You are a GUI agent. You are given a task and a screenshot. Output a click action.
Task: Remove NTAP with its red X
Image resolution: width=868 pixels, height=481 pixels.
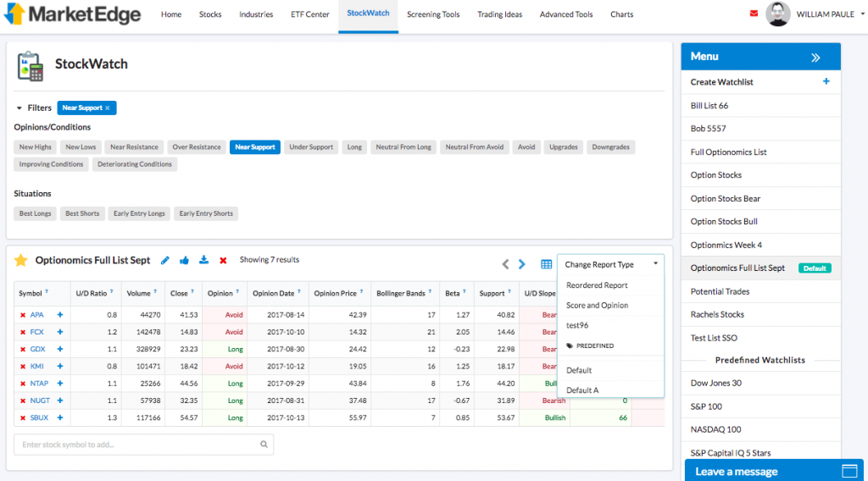click(23, 384)
